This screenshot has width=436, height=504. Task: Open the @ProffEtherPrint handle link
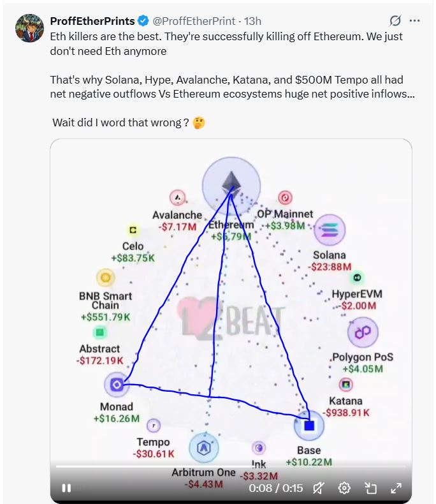[194, 21]
